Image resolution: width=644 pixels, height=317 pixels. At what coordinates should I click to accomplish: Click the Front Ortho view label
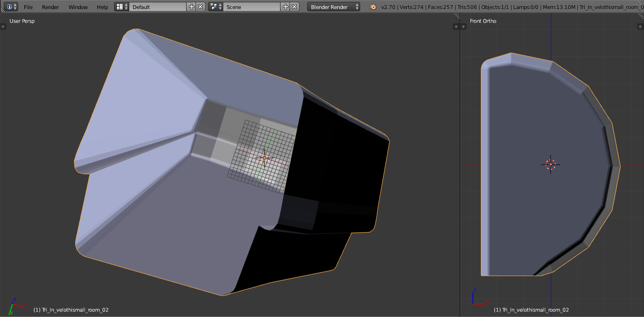click(x=483, y=21)
